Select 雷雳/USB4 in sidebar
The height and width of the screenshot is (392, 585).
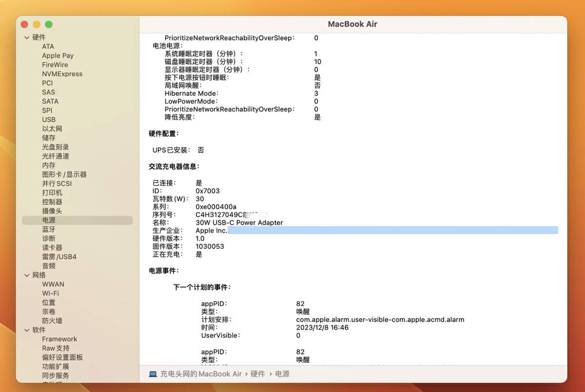point(59,257)
